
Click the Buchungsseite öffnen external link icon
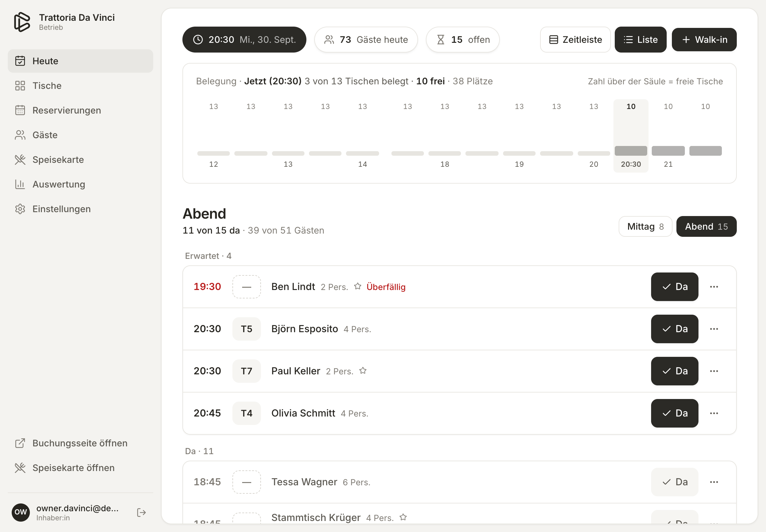pos(20,443)
